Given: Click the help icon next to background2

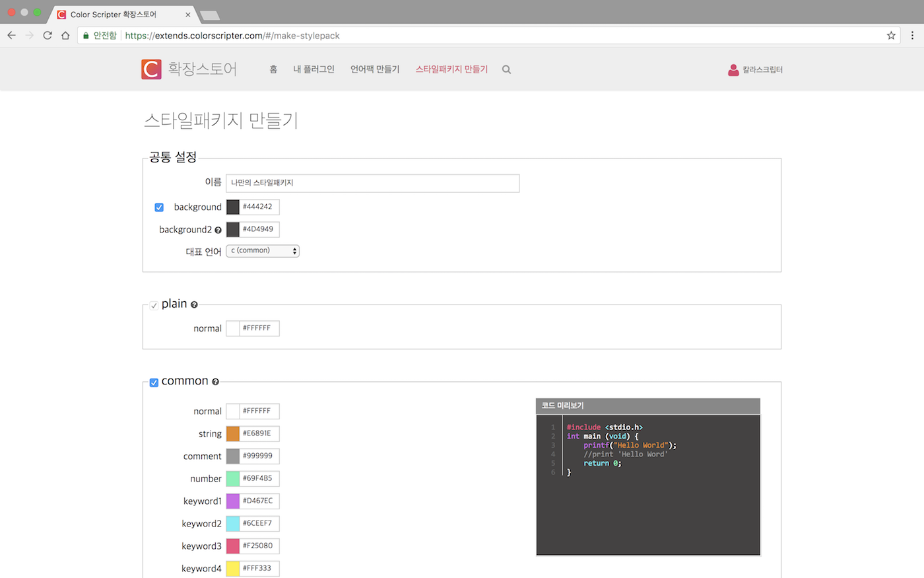Looking at the screenshot, I should 218,230.
